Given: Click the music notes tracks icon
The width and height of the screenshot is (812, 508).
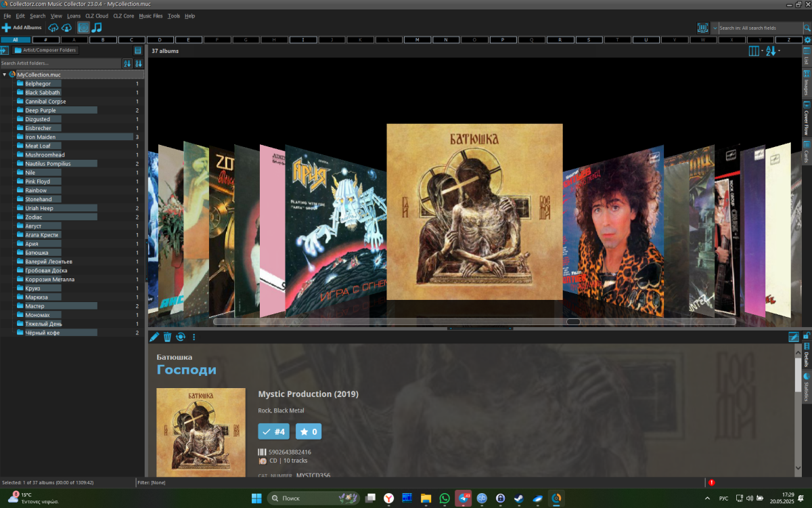Looking at the screenshot, I should click(x=97, y=28).
